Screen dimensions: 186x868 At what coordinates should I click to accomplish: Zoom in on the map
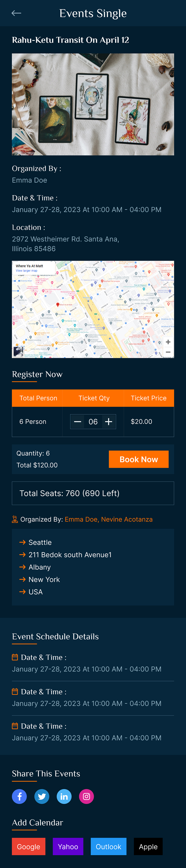[168, 342]
